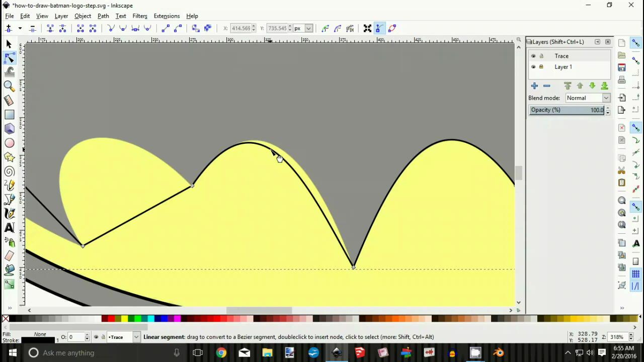Select the Gradient tool
Image resolution: width=644 pixels, height=362 pixels.
pyautogui.click(x=9, y=284)
